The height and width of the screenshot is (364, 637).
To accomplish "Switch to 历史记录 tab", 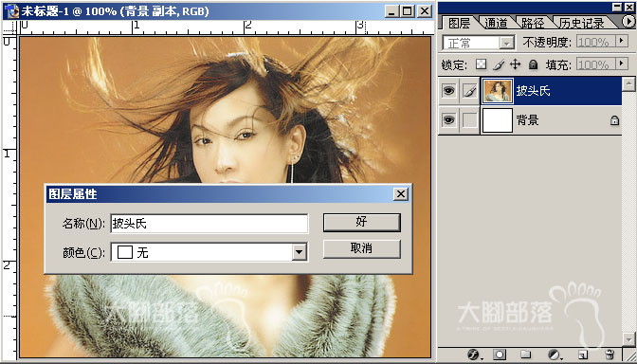I will point(581,23).
